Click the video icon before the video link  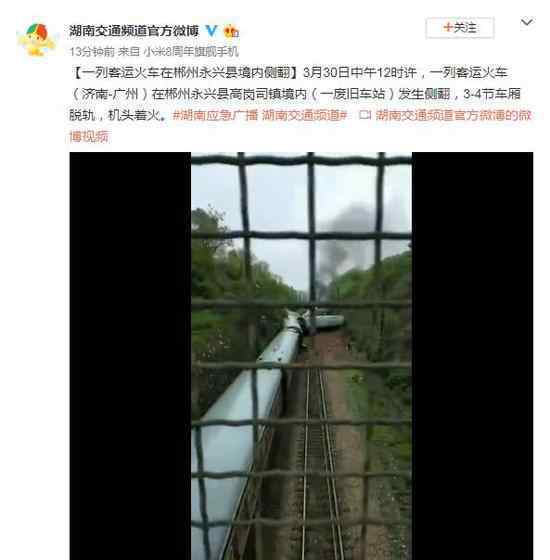point(365,115)
